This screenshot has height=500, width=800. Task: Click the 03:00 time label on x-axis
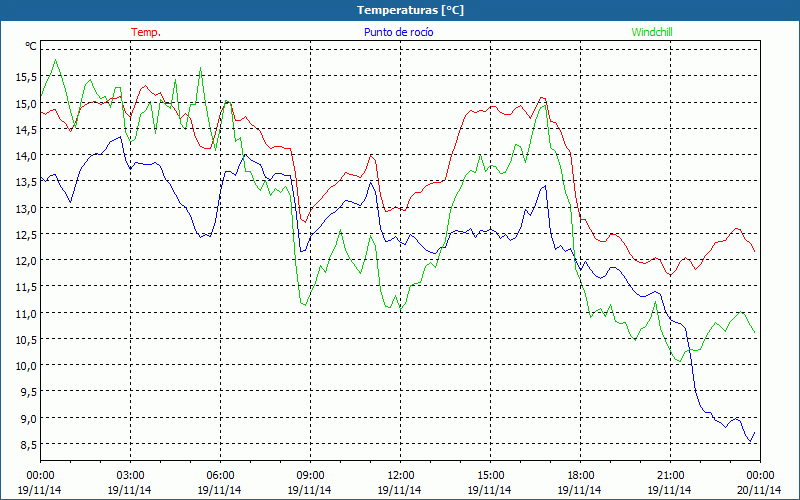click(130, 476)
